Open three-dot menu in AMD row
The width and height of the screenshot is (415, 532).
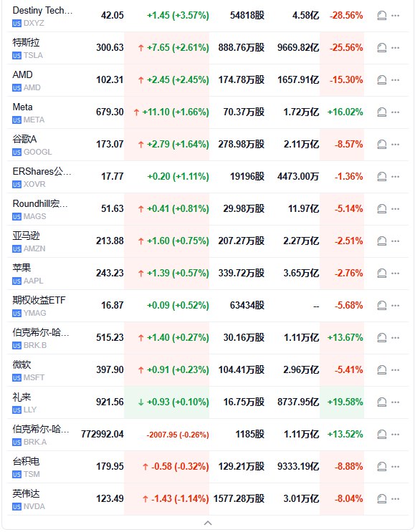[396, 80]
